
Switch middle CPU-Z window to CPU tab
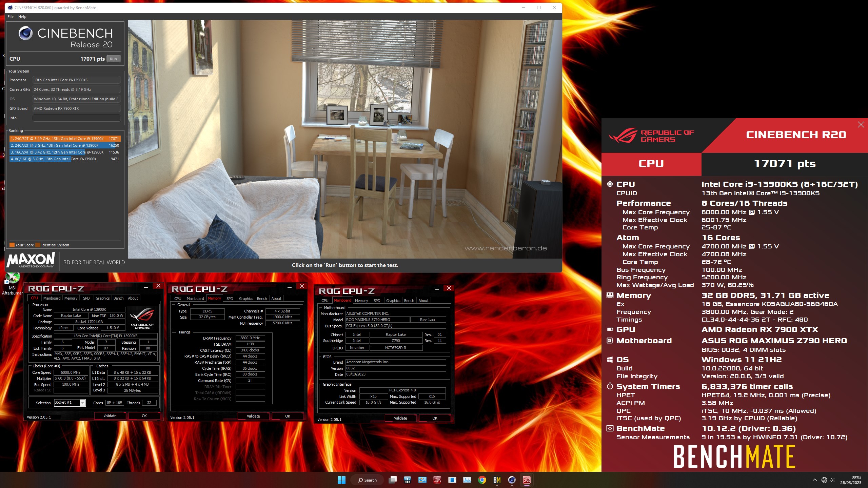point(178,299)
